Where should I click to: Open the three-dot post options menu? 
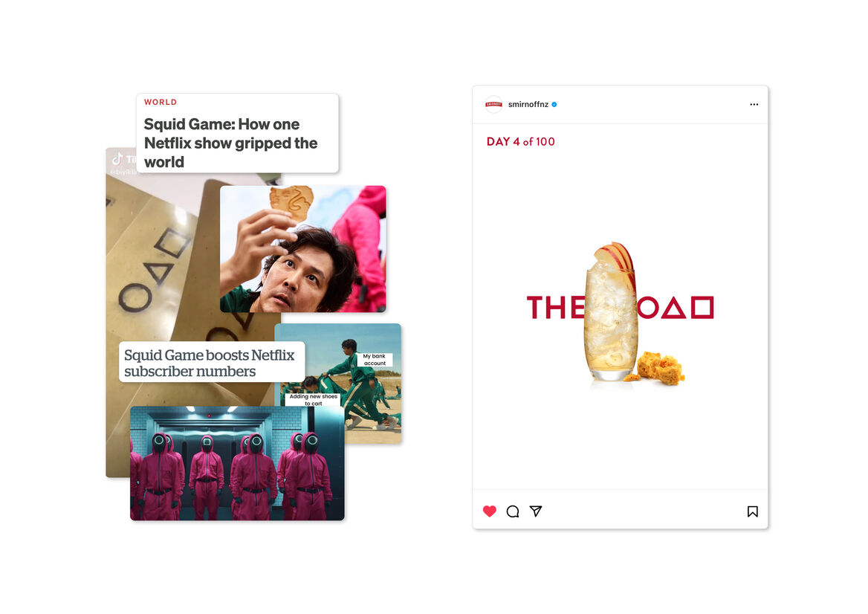[x=754, y=104]
